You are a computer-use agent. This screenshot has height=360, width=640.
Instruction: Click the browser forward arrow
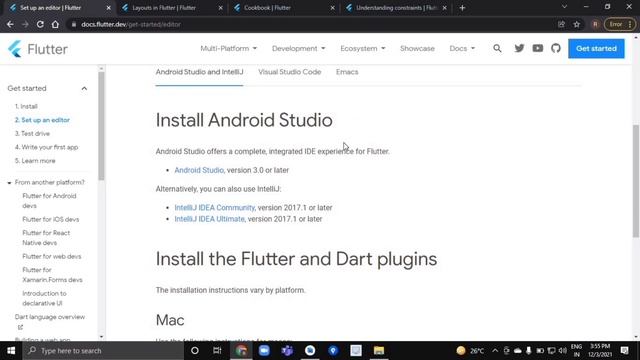(25, 24)
